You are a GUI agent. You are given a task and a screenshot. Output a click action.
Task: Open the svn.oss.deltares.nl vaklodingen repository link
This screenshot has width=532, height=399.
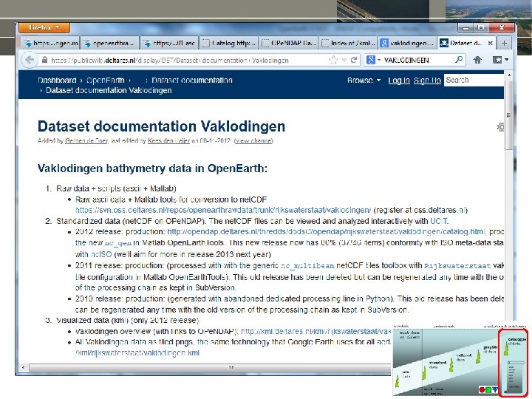coord(224,211)
